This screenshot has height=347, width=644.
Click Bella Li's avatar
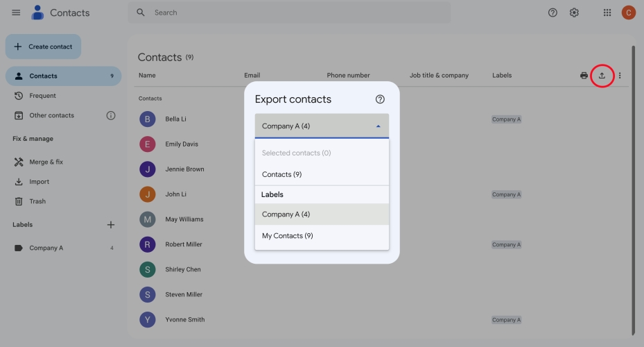point(148,119)
